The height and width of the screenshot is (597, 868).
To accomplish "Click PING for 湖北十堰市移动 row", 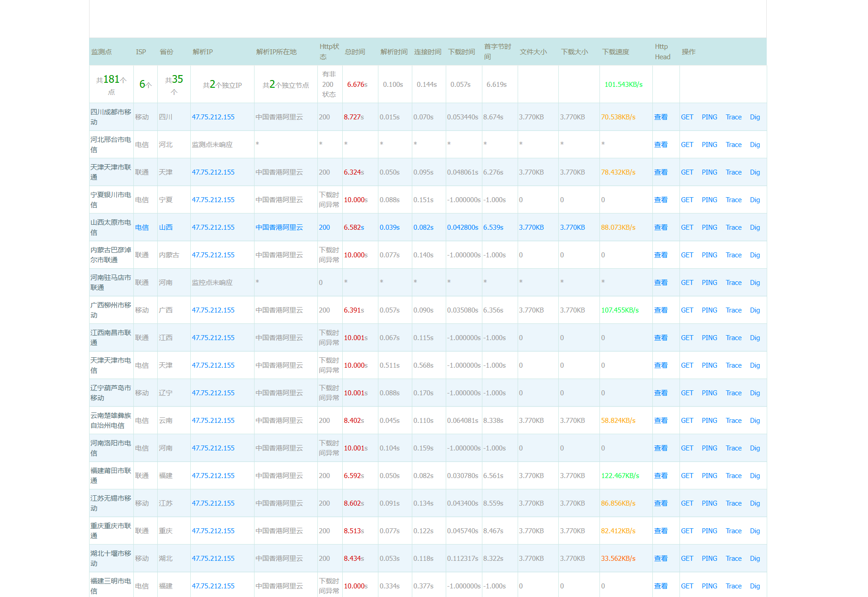I will point(709,559).
